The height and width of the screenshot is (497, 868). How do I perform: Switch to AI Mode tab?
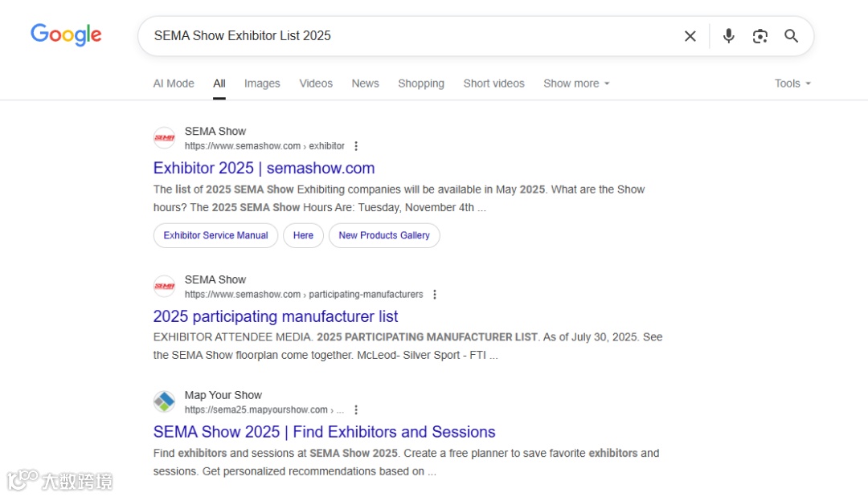[x=174, y=84]
